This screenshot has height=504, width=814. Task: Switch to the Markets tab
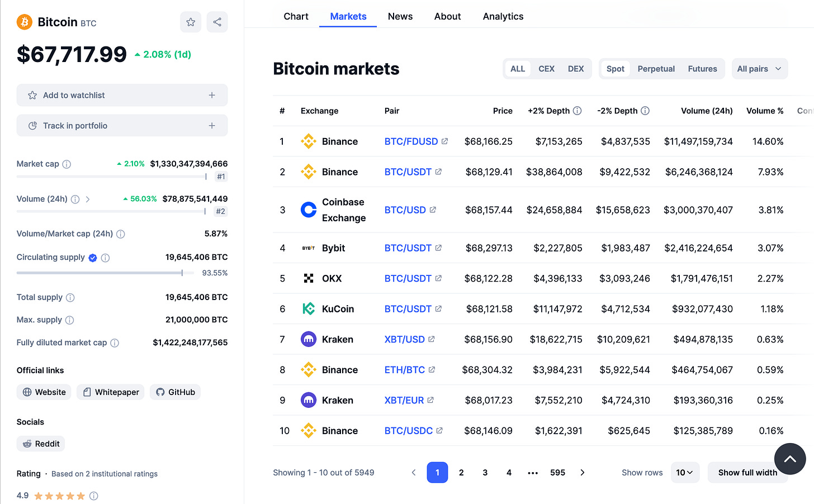pyautogui.click(x=348, y=16)
